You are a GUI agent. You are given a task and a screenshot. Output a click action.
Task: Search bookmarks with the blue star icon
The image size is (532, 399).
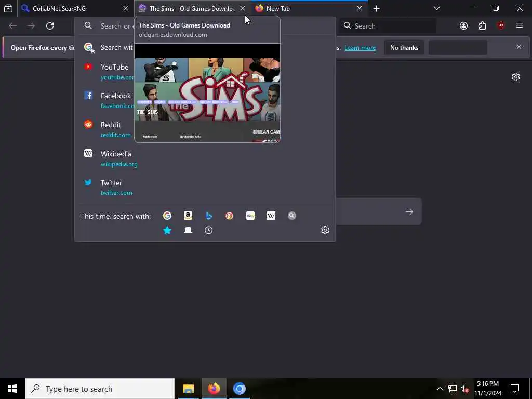(x=167, y=230)
